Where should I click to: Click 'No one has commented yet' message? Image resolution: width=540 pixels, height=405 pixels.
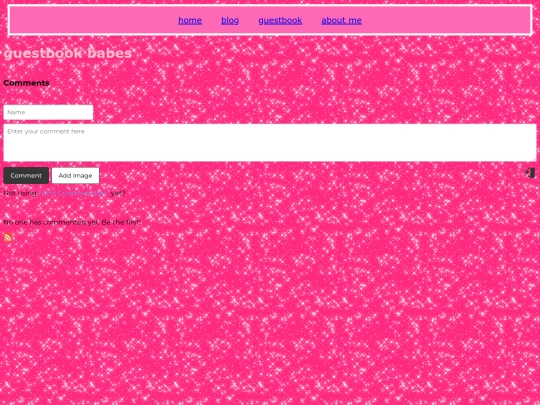point(72,222)
